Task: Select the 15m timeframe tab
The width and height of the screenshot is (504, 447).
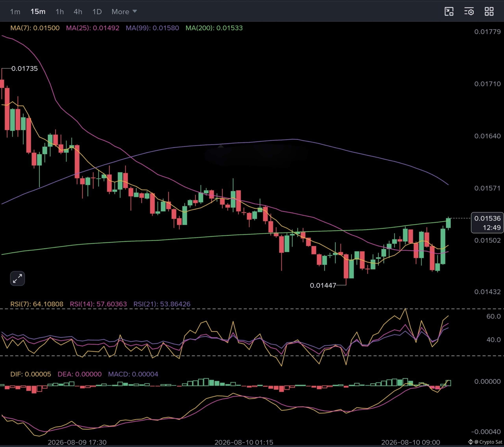Action: point(38,12)
